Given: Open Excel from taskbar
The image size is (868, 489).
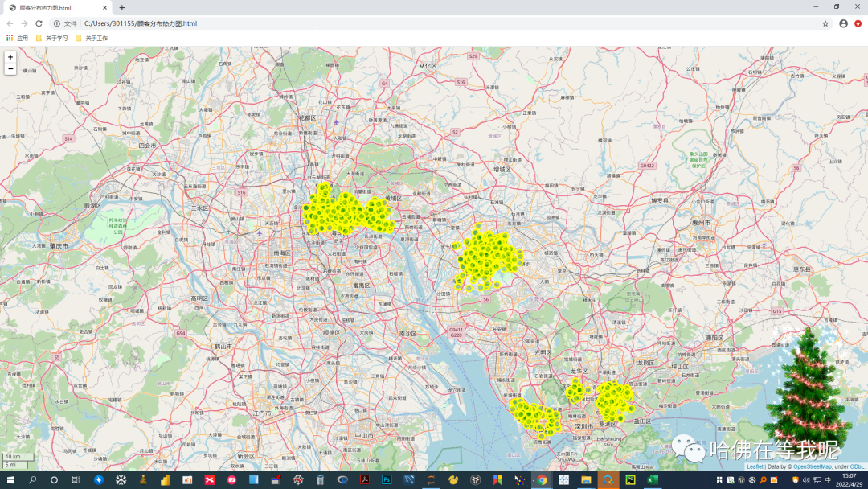Looking at the screenshot, I should tap(653, 480).
